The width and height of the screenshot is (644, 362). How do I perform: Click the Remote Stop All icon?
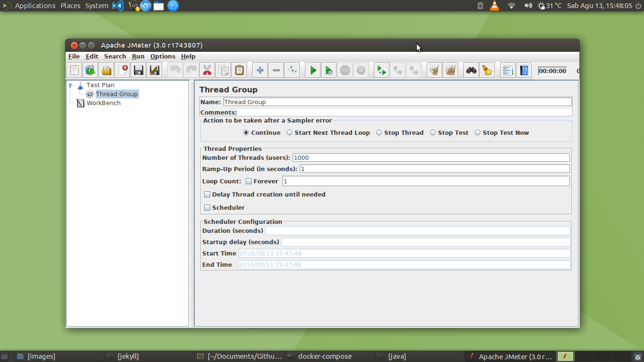(x=397, y=70)
